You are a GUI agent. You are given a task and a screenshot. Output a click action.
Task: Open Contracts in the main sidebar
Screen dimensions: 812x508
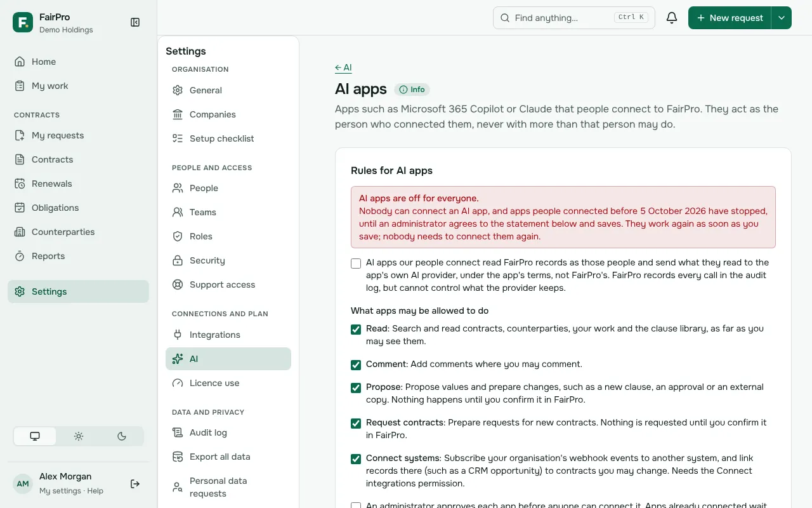pos(78,159)
